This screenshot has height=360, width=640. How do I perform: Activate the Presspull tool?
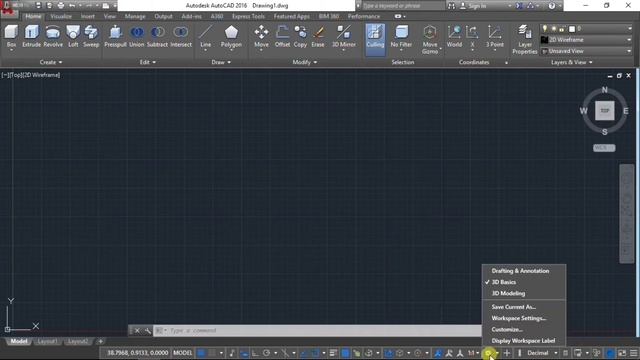click(x=116, y=36)
